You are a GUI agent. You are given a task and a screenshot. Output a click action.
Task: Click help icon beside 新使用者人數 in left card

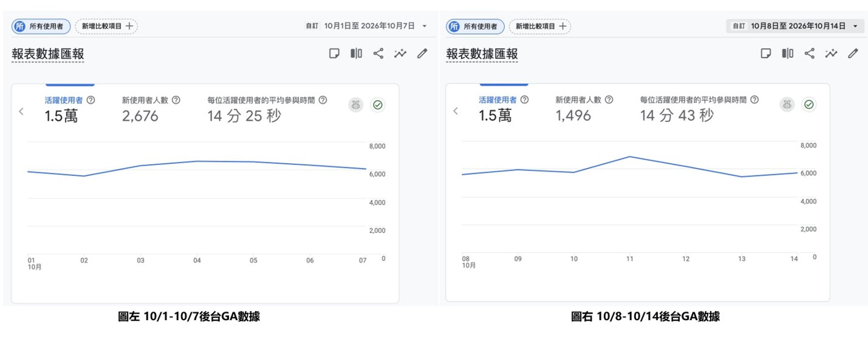coord(176,100)
